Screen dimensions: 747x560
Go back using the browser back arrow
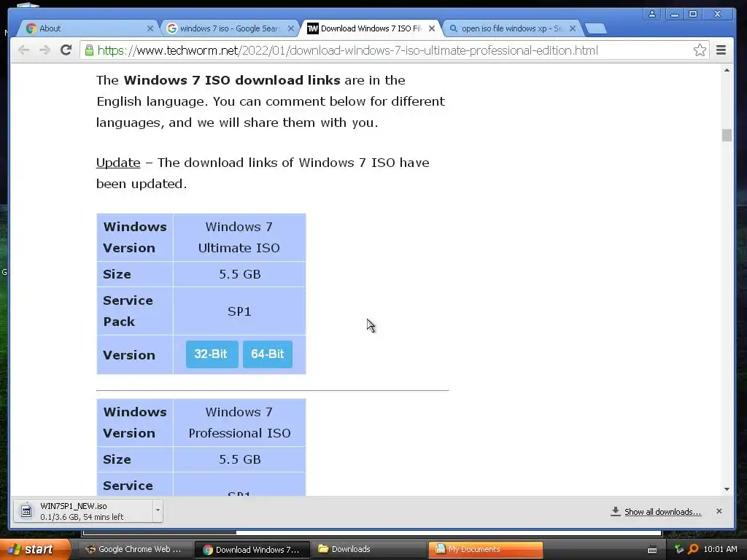[x=23, y=50]
